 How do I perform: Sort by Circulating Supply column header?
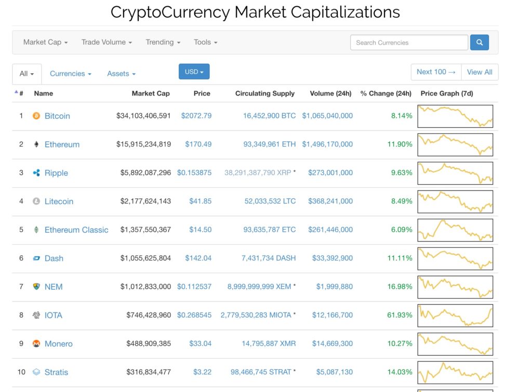coord(265,93)
